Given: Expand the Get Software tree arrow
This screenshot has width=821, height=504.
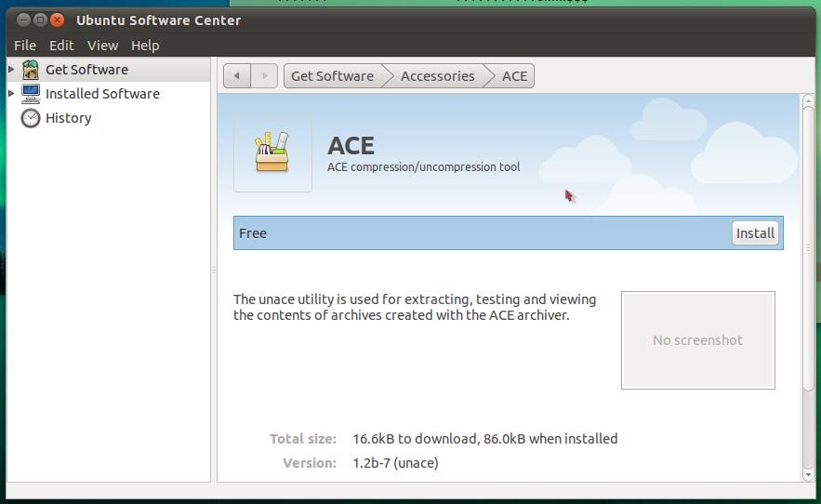Looking at the screenshot, I should (11, 69).
